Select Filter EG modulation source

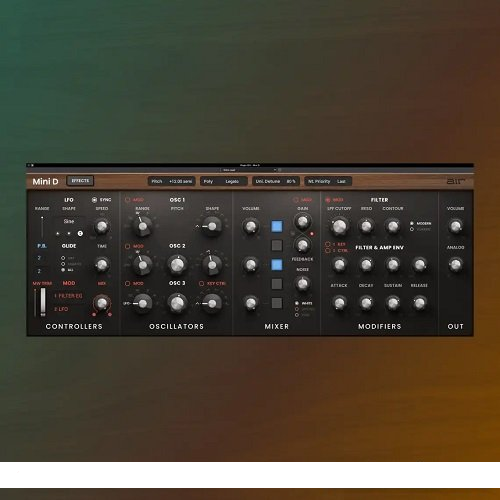(x=68, y=296)
